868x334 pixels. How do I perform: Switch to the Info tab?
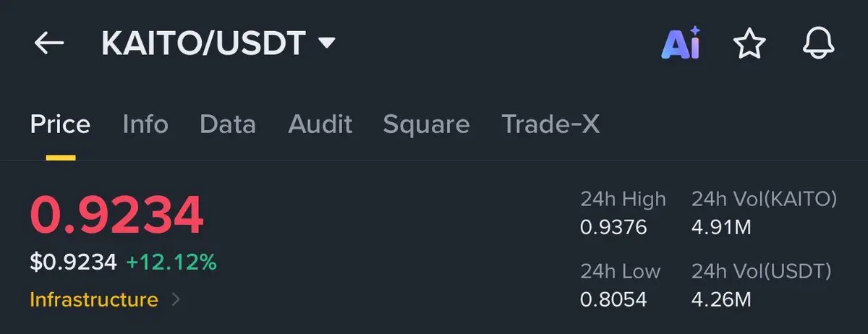(145, 124)
